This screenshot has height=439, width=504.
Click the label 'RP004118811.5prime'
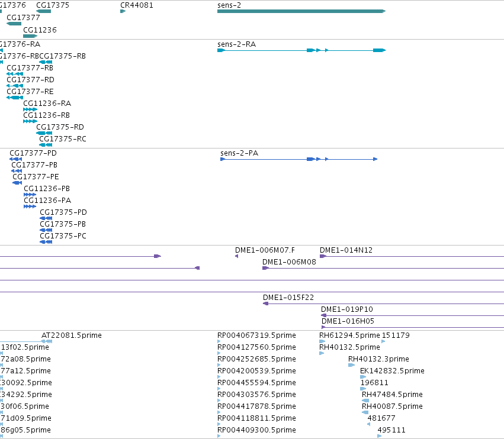pyautogui.click(x=256, y=418)
